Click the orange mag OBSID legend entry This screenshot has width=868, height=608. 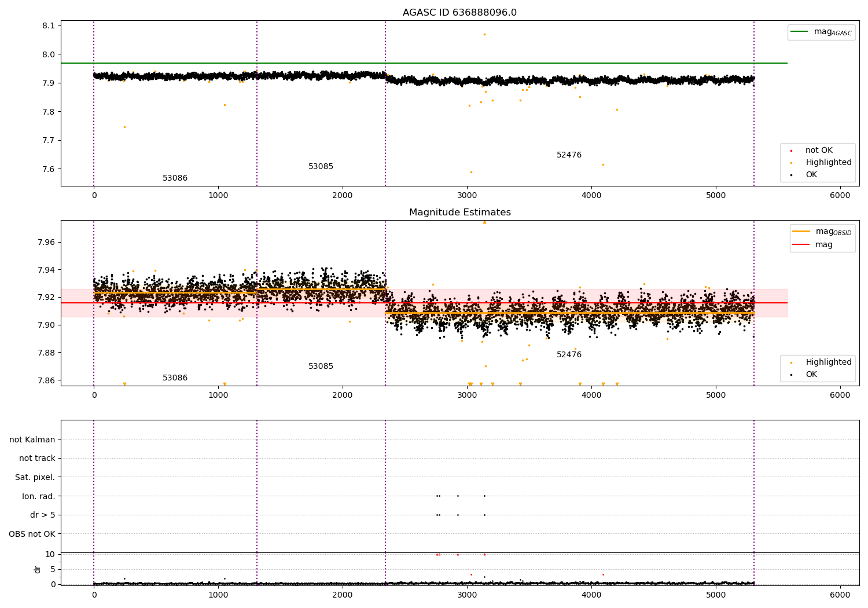coord(822,232)
